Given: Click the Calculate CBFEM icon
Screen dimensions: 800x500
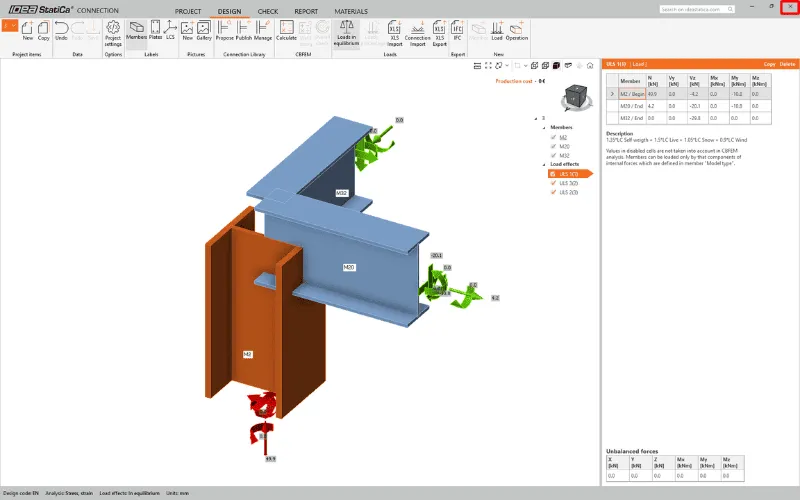Looking at the screenshot, I should tap(286, 32).
